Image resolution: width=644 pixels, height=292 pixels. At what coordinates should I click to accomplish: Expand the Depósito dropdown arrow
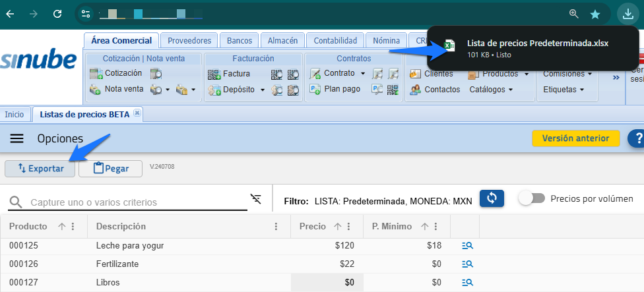(262, 90)
